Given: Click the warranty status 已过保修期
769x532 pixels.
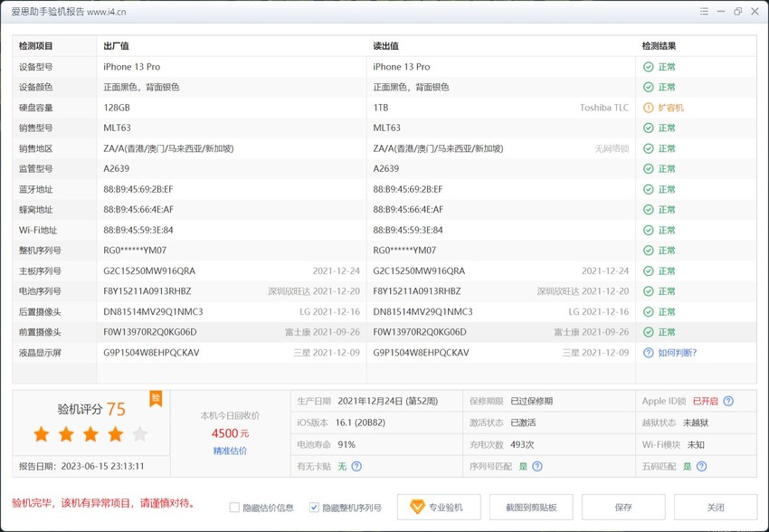Looking at the screenshot, I should click(532, 401).
